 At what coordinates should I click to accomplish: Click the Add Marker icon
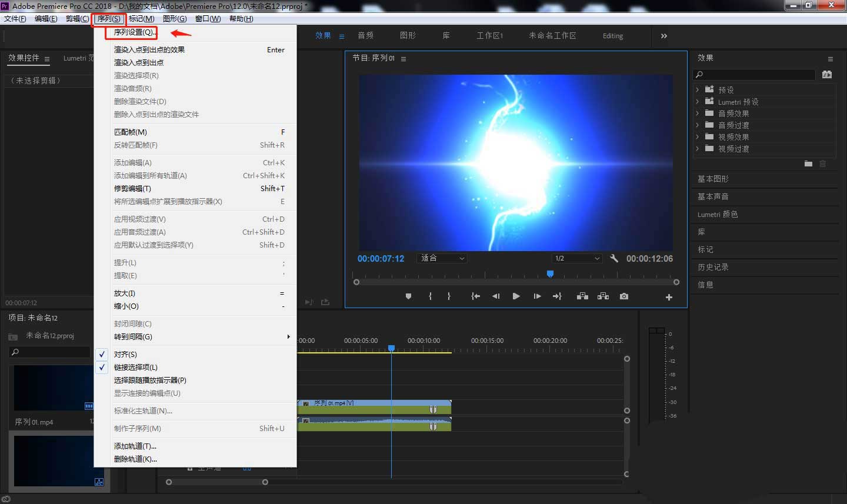tap(408, 296)
